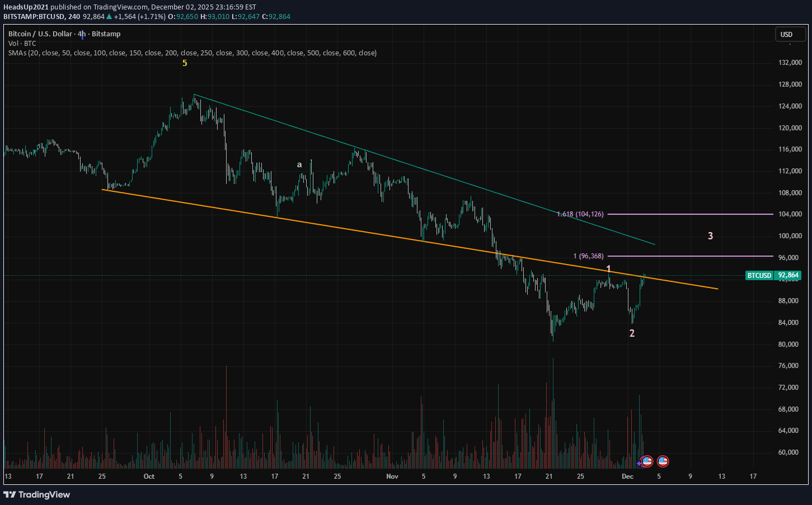
Task: Select the wave 2 label below the candles
Action: click(x=632, y=333)
